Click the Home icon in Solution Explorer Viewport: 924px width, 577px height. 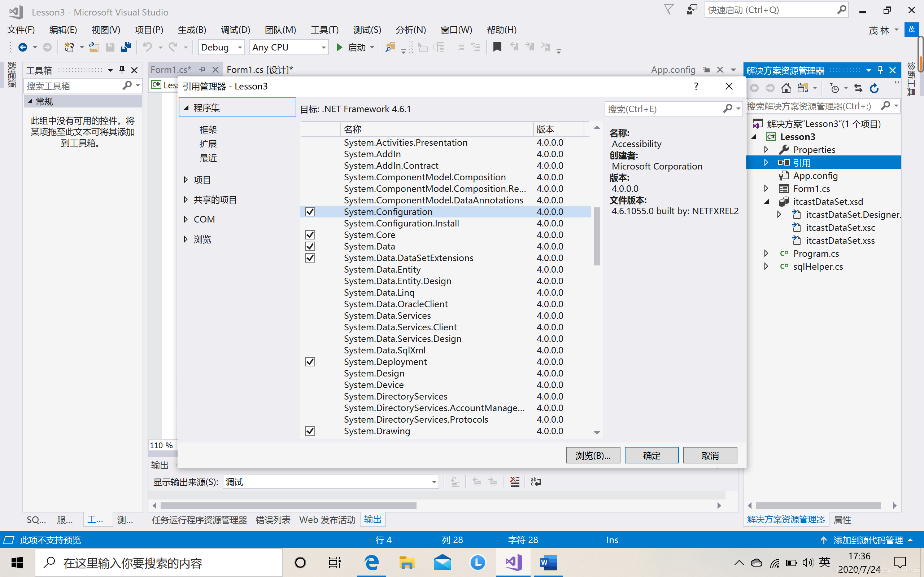click(786, 87)
